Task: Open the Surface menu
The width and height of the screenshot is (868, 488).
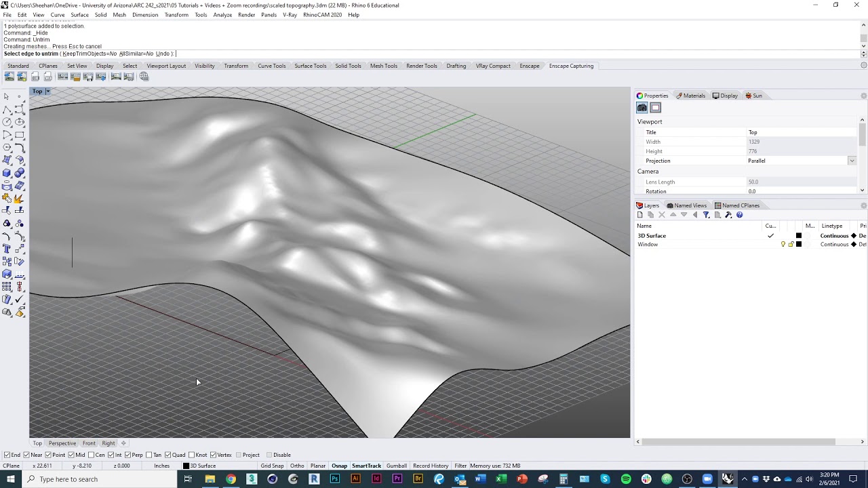Action: point(79,15)
